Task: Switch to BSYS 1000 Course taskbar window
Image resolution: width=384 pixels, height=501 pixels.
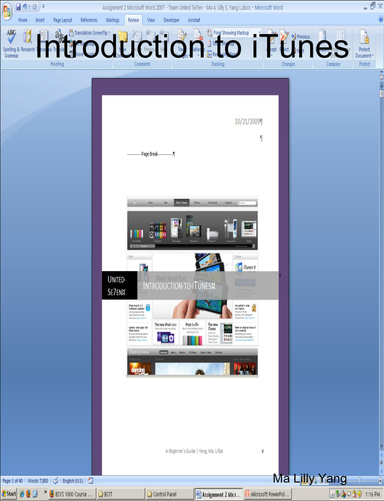Action: (x=71, y=494)
